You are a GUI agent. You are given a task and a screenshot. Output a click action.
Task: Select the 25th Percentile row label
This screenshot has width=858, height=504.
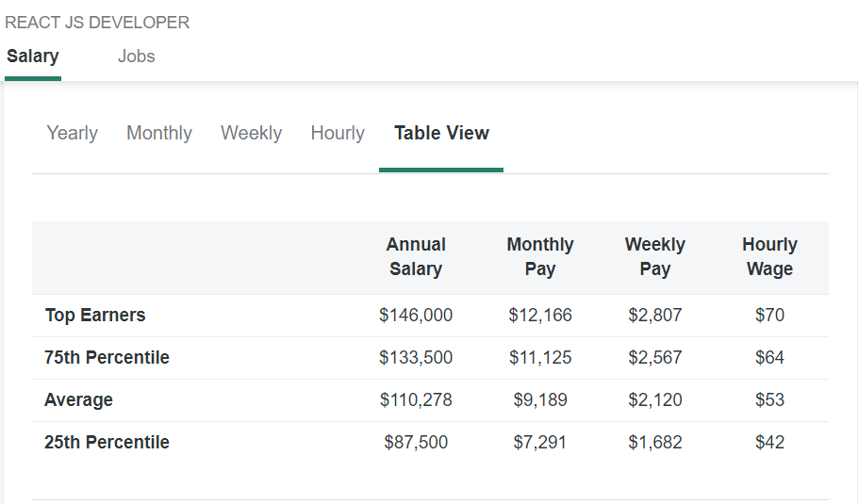(x=107, y=442)
